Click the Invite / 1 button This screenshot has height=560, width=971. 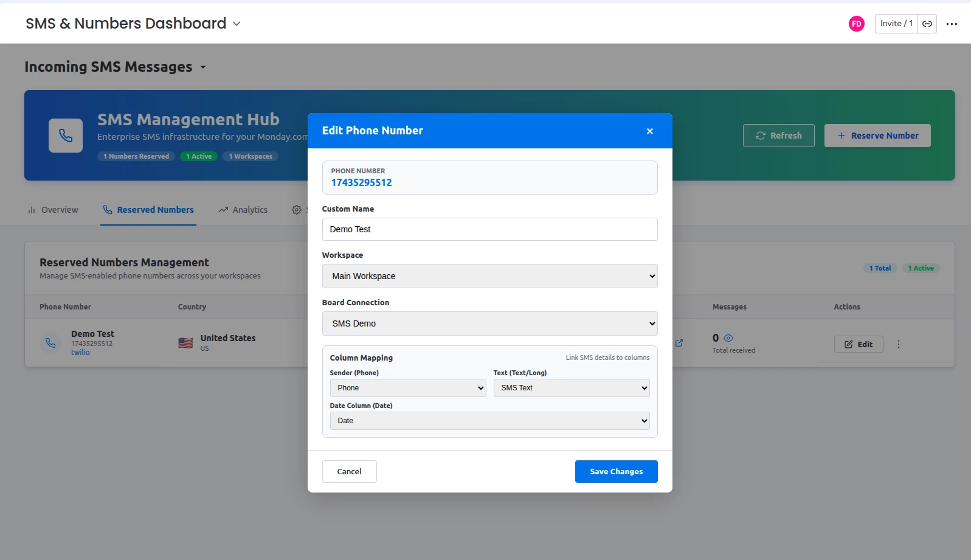(896, 24)
